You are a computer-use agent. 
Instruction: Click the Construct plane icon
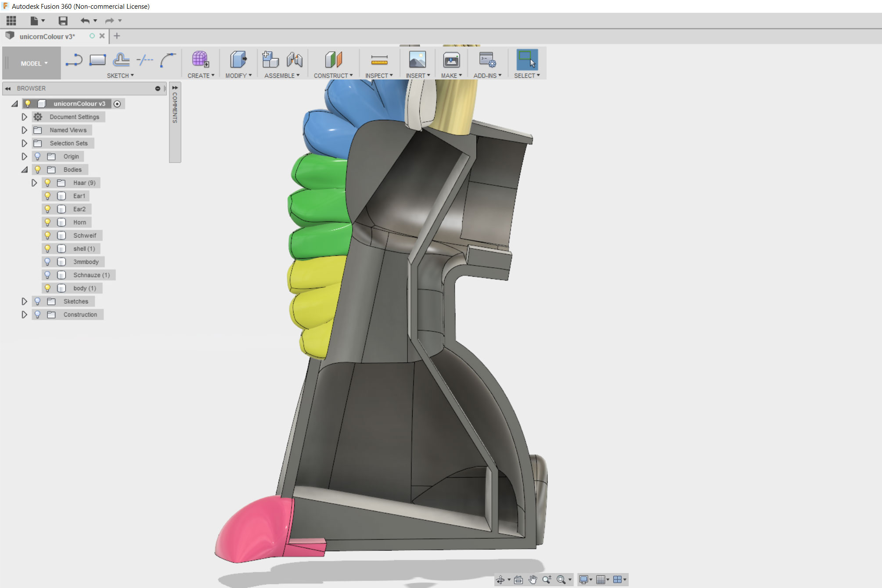coord(333,60)
